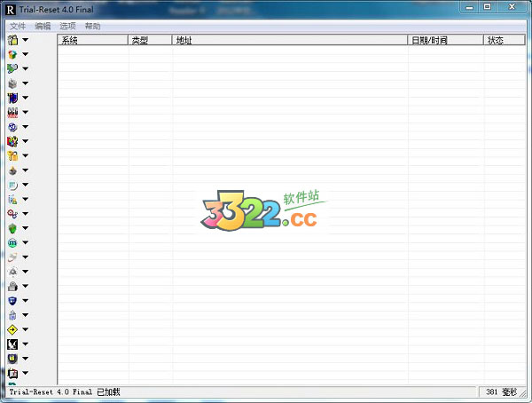Click the "381 毫秒" status bar entry
Screen dimensions: 532x403
pyautogui.click(x=501, y=391)
